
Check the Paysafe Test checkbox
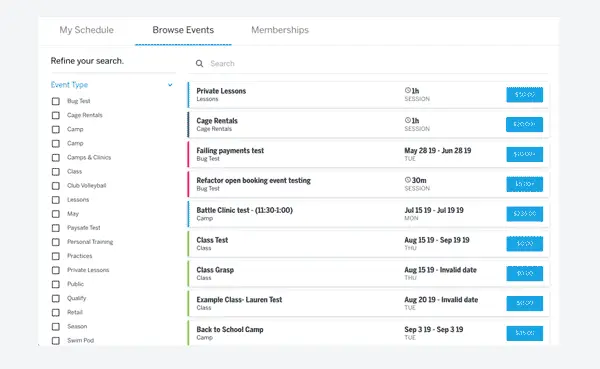pos(56,228)
